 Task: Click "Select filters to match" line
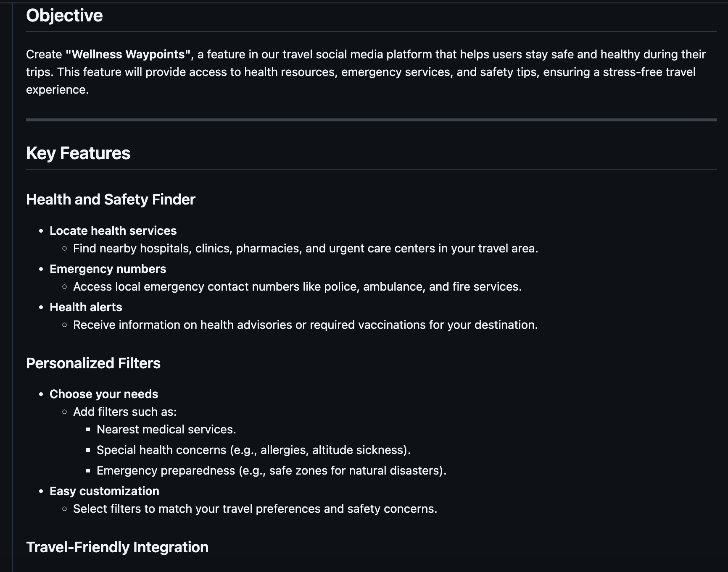coord(255,509)
